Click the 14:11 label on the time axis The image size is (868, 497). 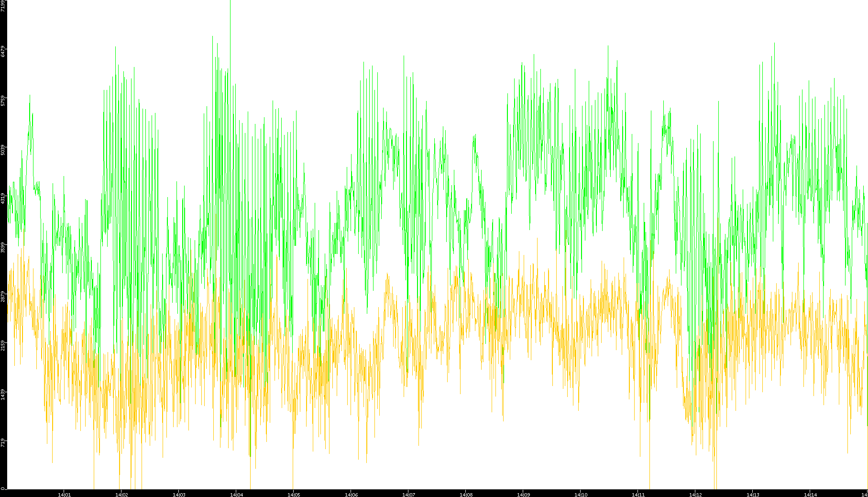click(638, 495)
